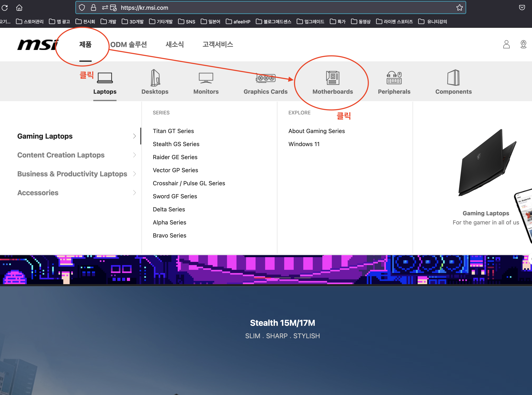
Task: Open the Titan GT Series link
Action: 173,131
